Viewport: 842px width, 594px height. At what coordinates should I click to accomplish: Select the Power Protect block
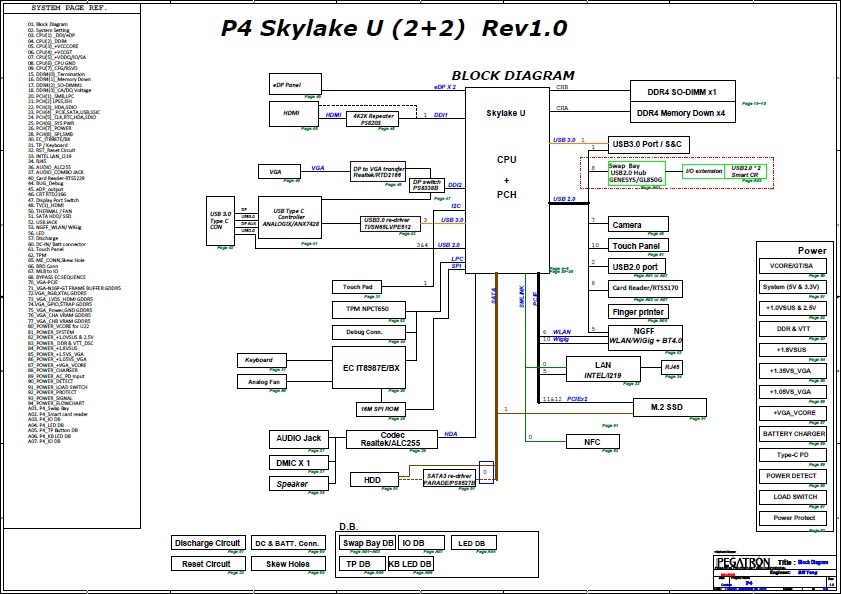coord(793,518)
